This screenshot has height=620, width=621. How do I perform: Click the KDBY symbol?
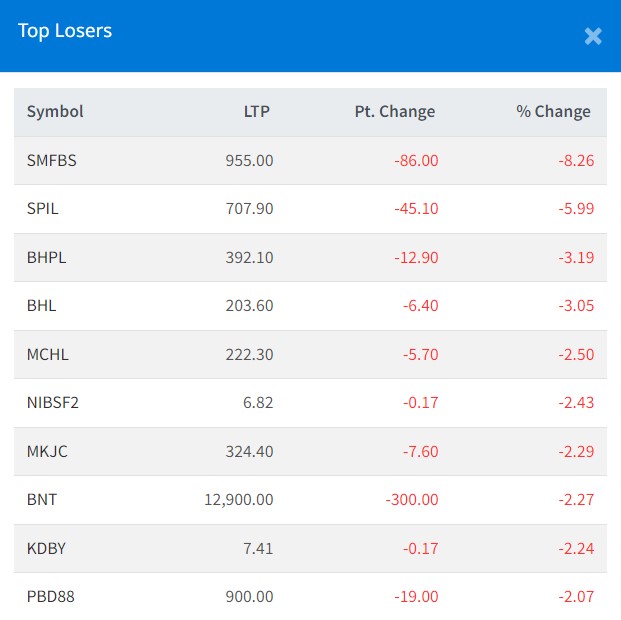pos(46,548)
